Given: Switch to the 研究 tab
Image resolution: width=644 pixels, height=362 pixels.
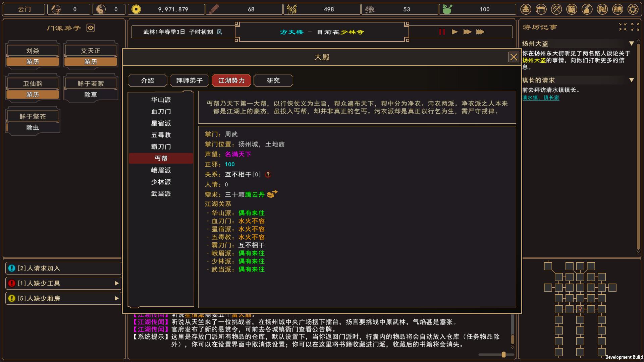Looking at the screenshot, I should 273,80.
